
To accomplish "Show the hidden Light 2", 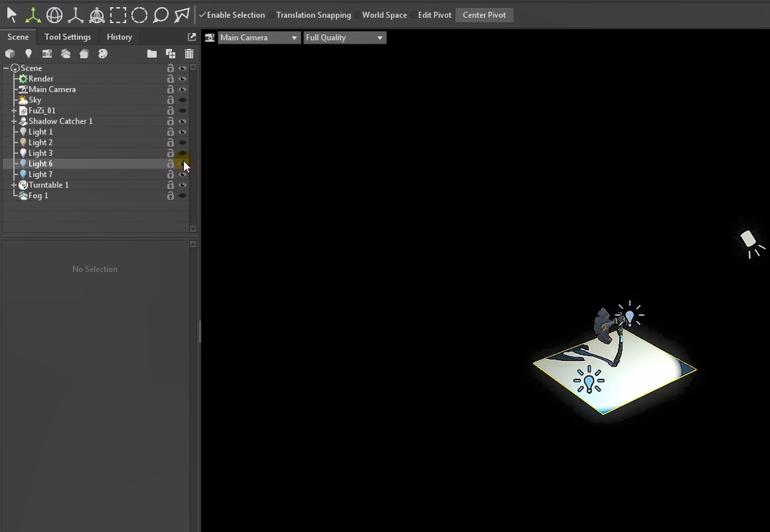I will pyautogui.click(x=183, y=142).
